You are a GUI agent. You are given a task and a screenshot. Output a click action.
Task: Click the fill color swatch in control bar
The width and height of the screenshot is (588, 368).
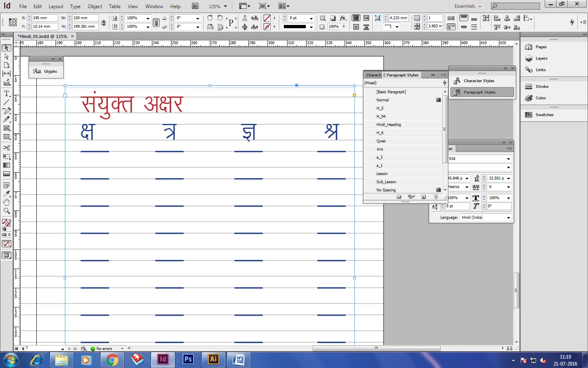[x=267, y=18]
